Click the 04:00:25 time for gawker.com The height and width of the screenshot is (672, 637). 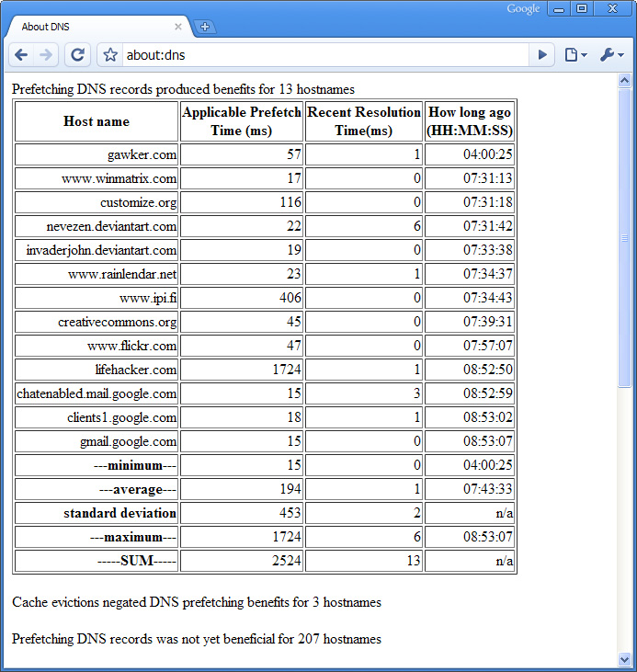pyautogui.click(x=470, y=154)
